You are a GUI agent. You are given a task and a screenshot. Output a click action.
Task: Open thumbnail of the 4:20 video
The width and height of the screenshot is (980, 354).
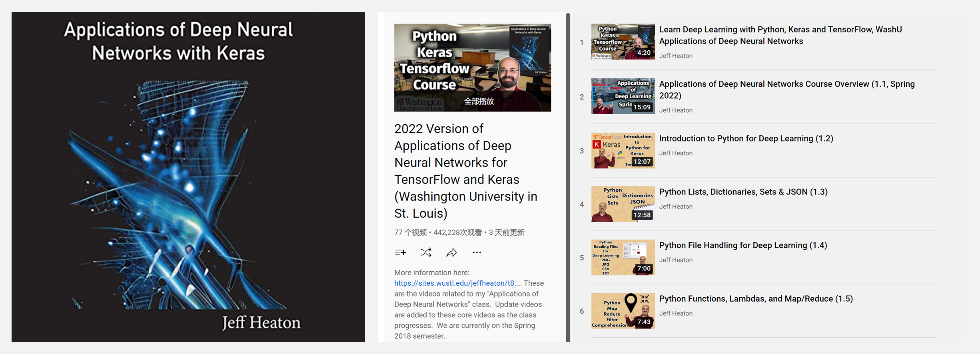pos(623,42)
